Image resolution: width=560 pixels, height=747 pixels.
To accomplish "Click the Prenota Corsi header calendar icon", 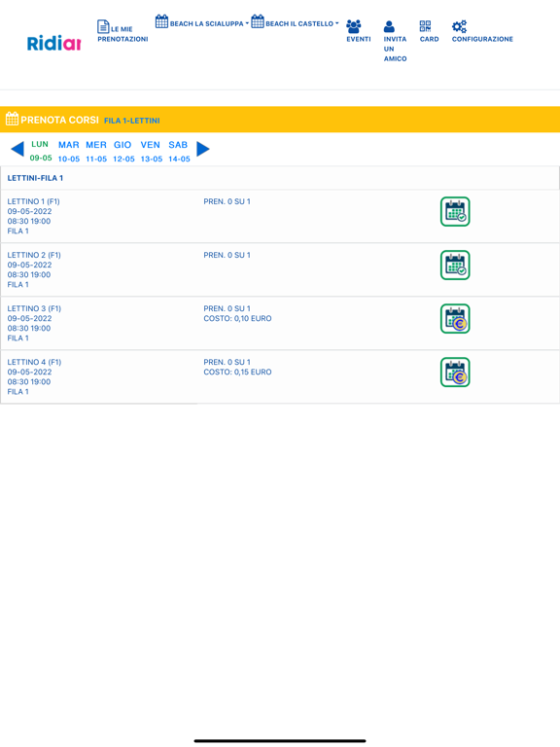I will coord(12,119).
